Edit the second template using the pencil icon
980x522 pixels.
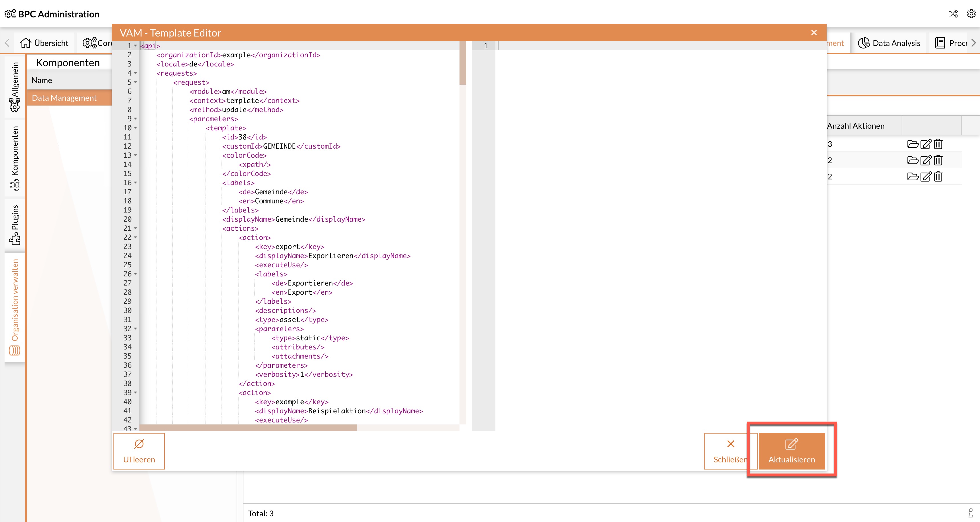pyautogui.click(x=925, y=160)
